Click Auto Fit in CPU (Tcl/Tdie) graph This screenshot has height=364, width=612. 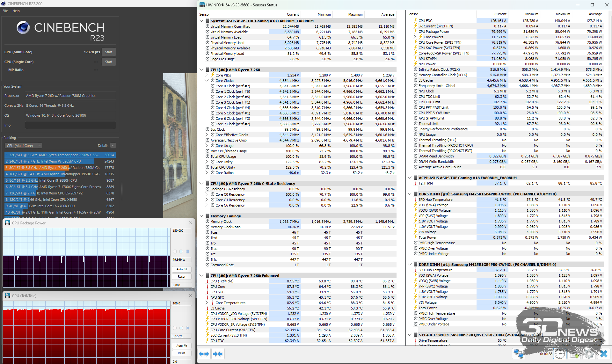[182, 346]
